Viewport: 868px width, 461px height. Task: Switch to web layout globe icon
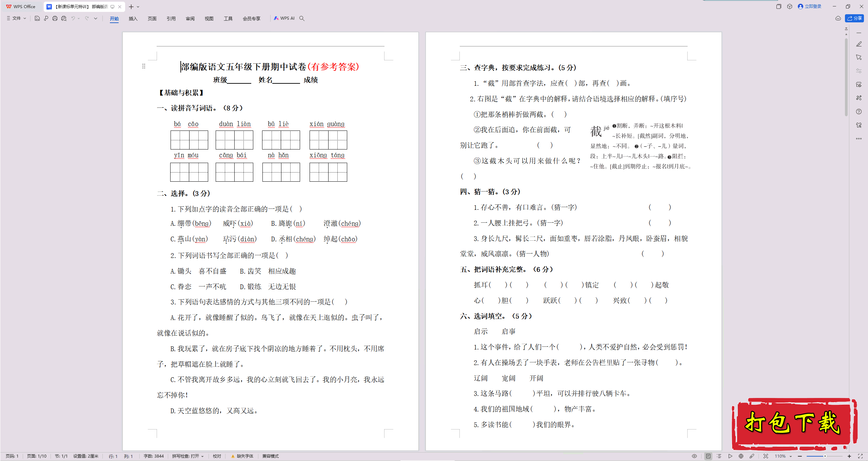tap(741, 456)
